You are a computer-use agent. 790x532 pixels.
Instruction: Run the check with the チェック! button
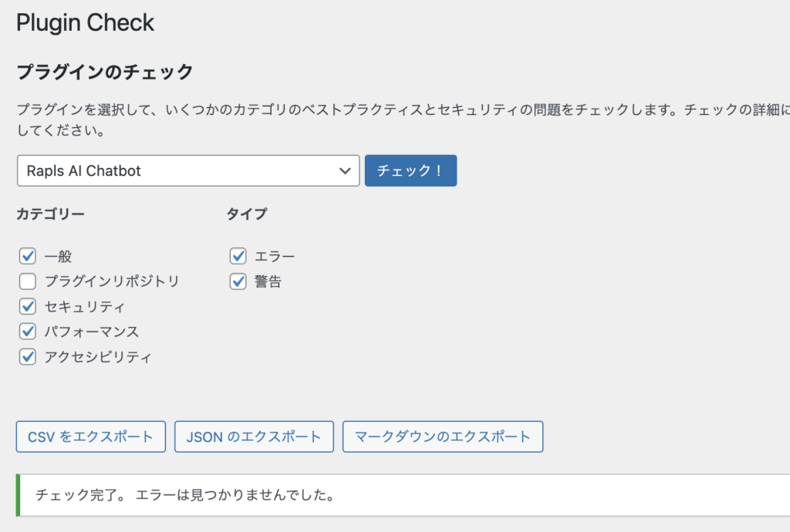[x=410, y=170]
